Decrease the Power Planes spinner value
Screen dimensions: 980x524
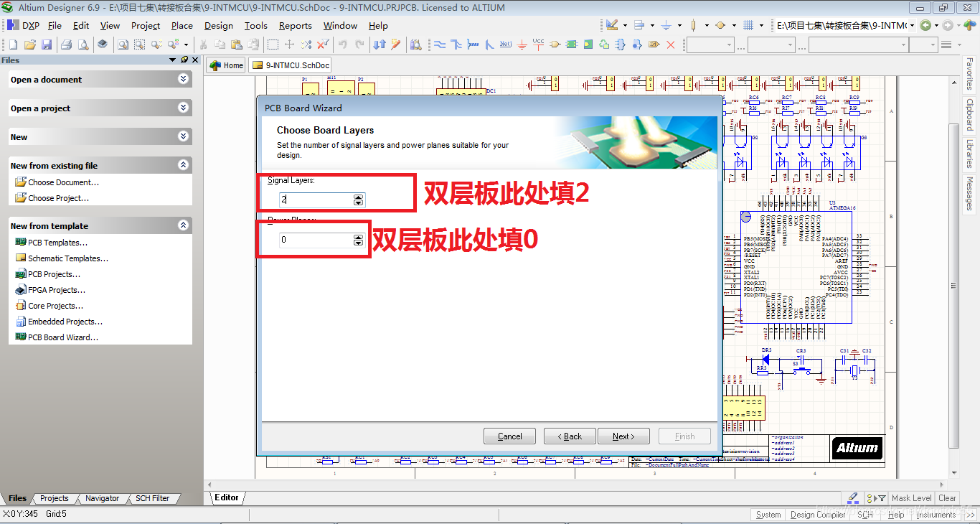pyautogui.click(x=359, y=243)
